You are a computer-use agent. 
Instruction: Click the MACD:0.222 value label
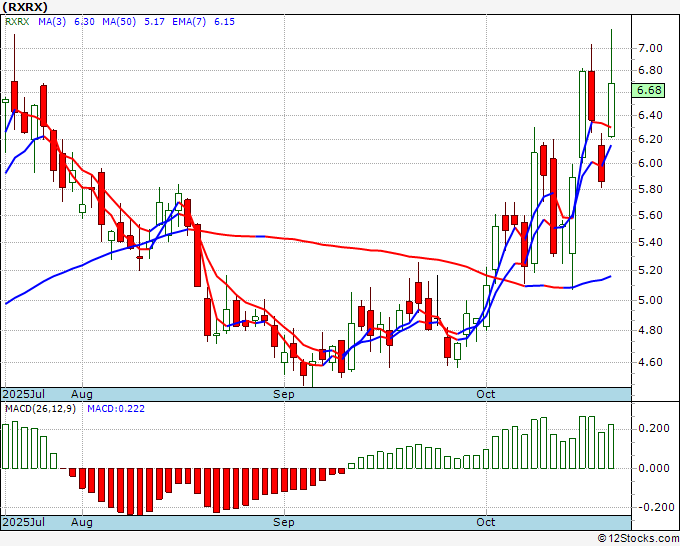pyautogui.click(x=116, y=409)
